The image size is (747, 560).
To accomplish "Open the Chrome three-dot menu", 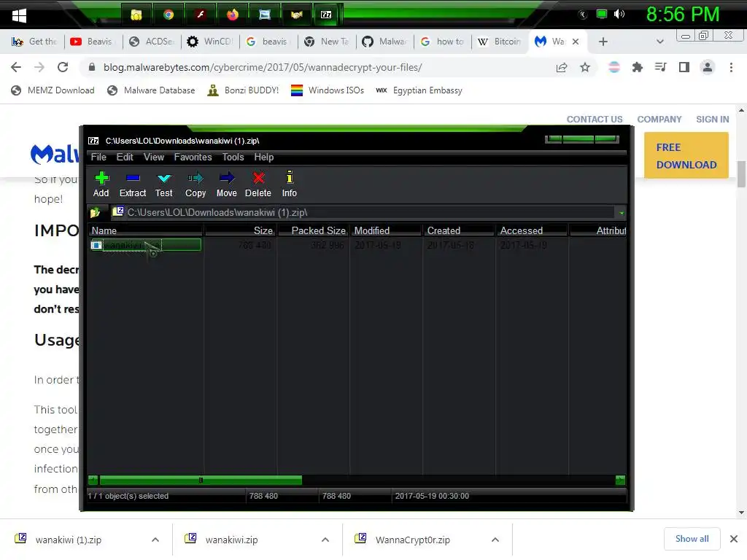I will pyautogui.click(x=731, y=68).
